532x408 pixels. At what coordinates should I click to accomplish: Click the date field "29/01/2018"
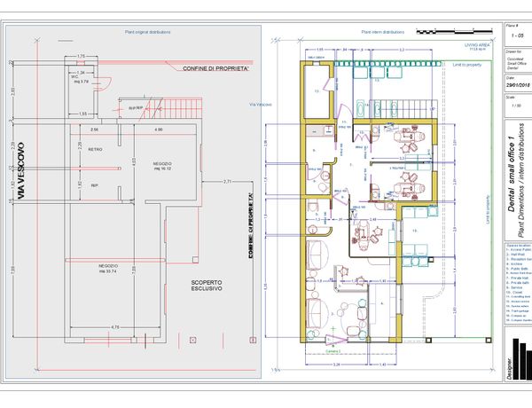516,84
